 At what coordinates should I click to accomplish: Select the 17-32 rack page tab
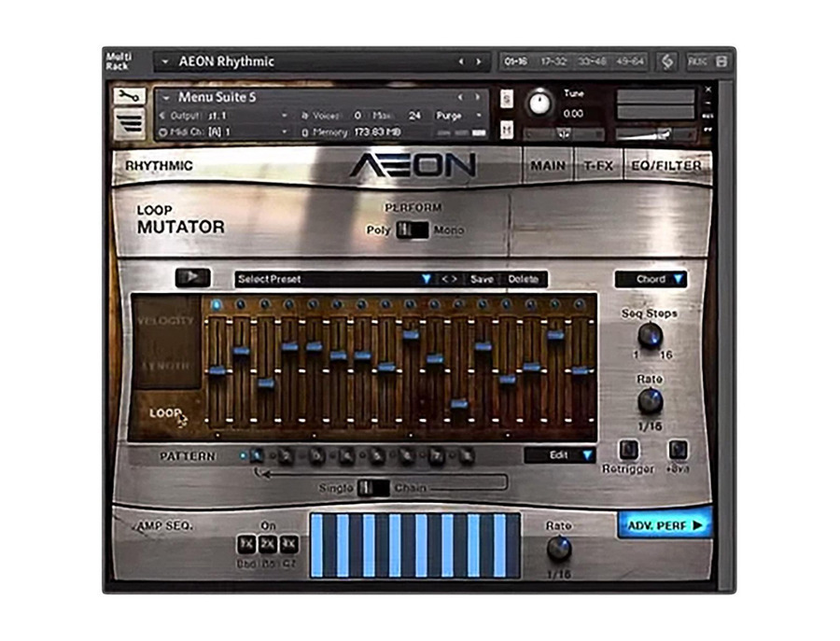point(553,62)
